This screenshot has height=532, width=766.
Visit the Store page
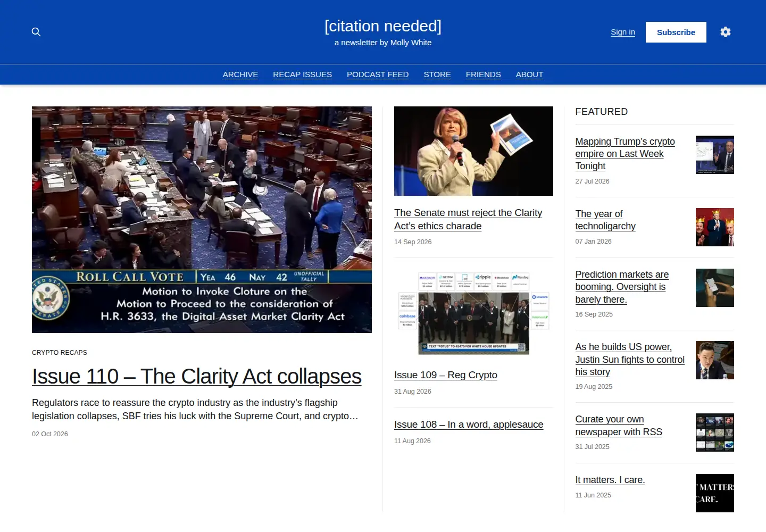point(437,74)
